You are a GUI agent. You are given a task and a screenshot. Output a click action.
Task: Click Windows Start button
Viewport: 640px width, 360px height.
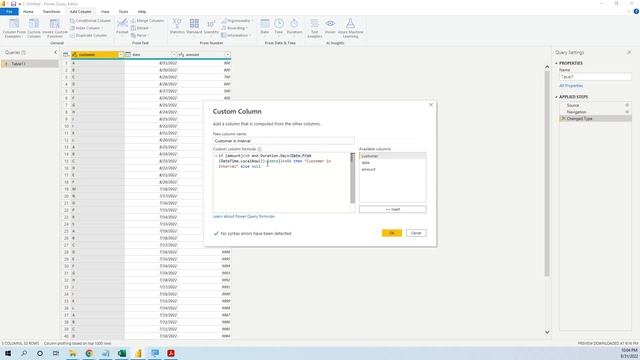(x=8, y=353)
